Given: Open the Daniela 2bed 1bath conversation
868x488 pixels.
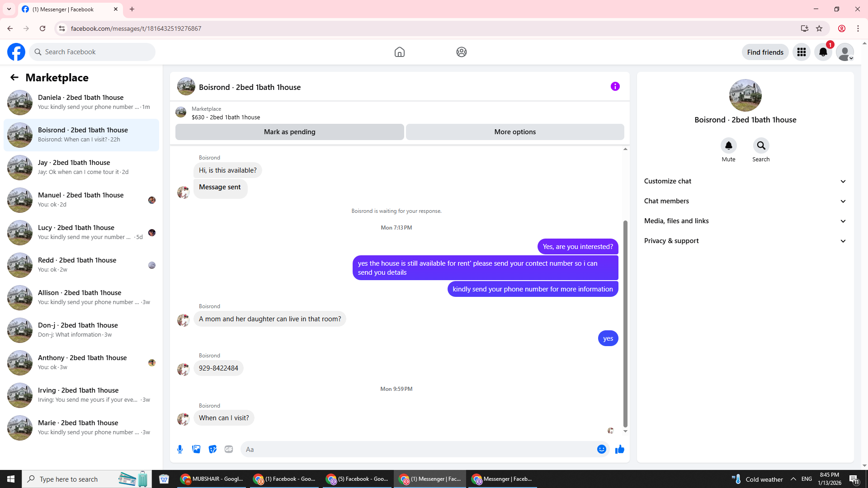Looking at the screenshot, I should point(81,102).
